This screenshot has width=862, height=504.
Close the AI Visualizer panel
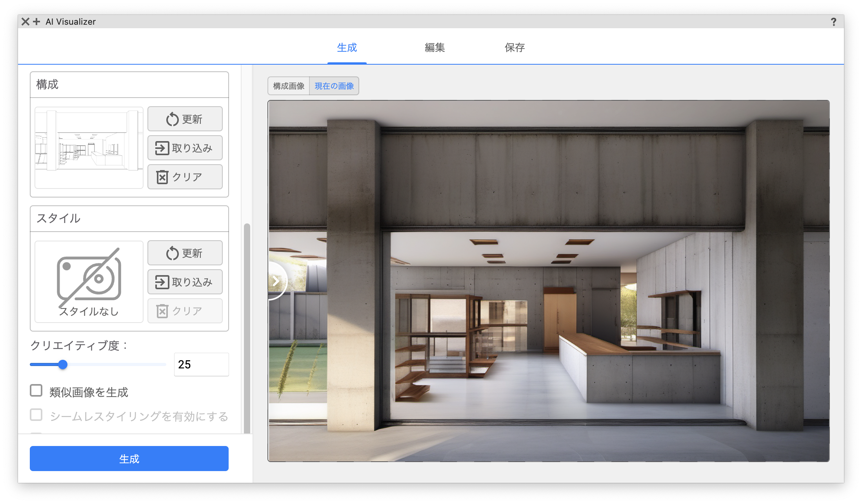(x=25, y=22)
